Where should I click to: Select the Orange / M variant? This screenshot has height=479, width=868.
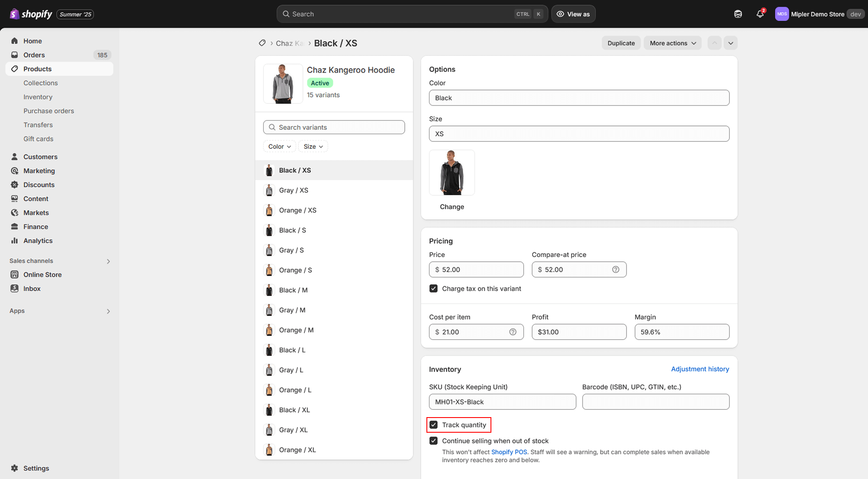(x=296, y=330)
